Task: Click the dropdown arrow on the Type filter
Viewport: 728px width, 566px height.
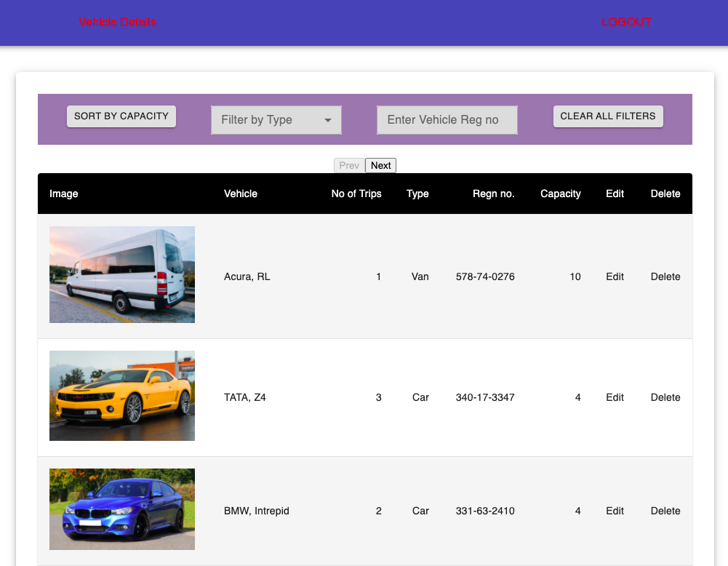Action: tap(329, 119)
